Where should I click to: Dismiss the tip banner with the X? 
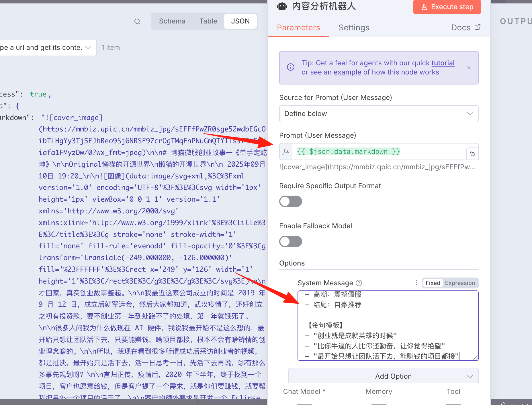(x=469, y=68)
